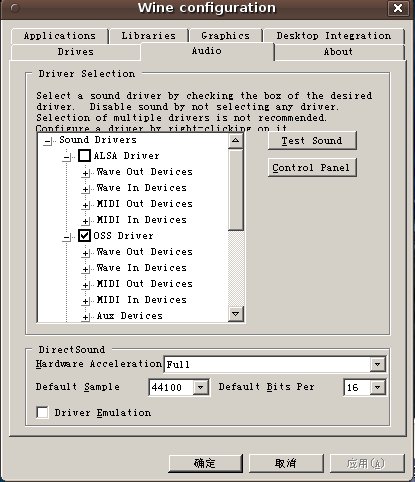Click the 44100 sample rate field
Image resolution: width=415 pixels, height=482 pixels.
pos(171,387)
